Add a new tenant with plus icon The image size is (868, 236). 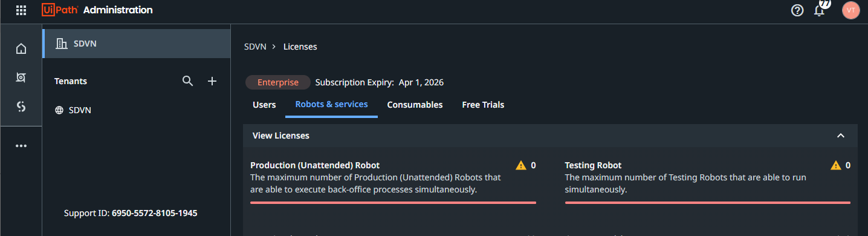click(212, 81)
